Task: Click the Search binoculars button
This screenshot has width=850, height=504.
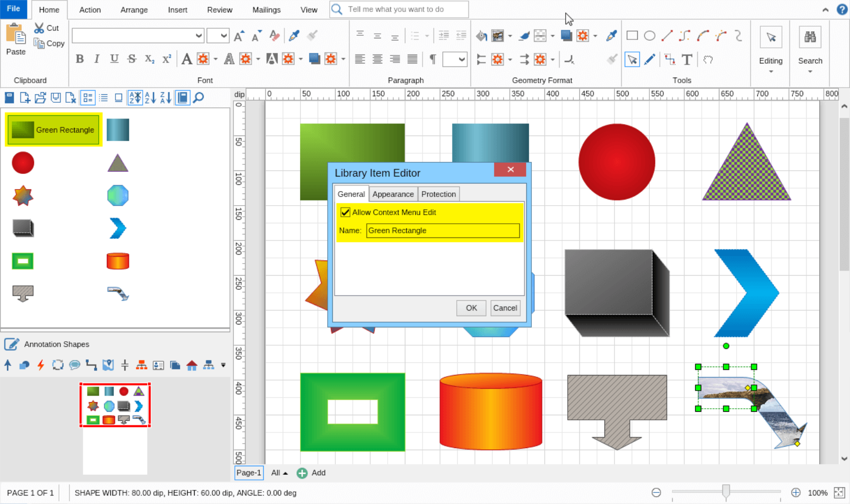Action: (x=810, y=37)
